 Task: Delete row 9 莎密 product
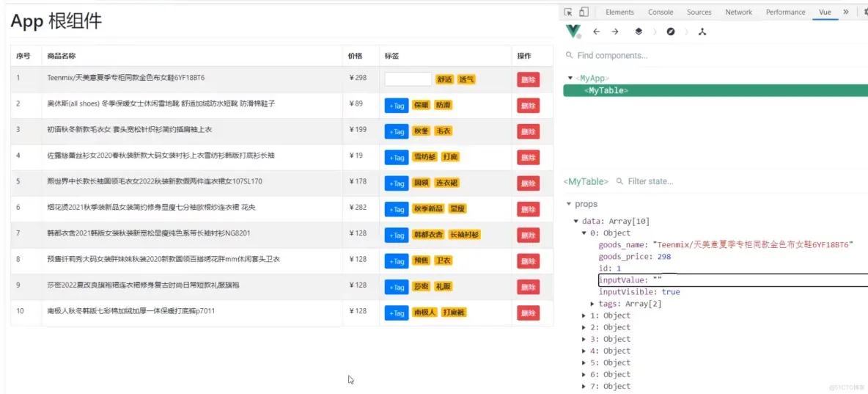(528, 287)
